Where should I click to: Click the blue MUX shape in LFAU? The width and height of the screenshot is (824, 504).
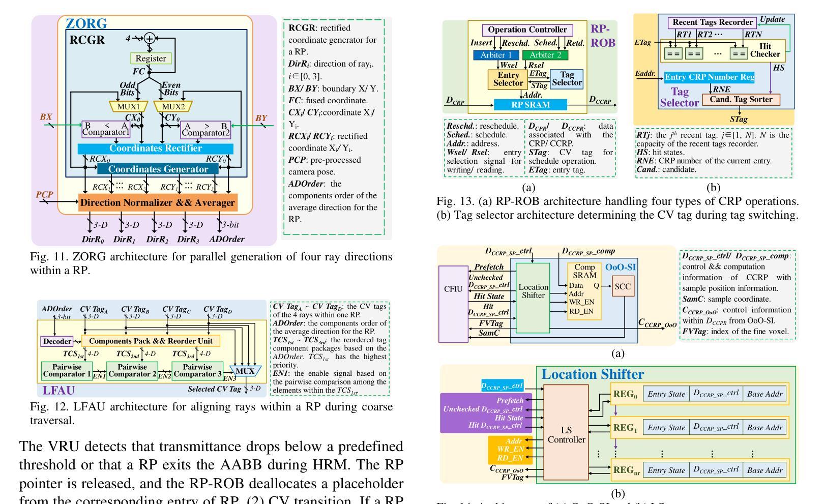point(245,371)
